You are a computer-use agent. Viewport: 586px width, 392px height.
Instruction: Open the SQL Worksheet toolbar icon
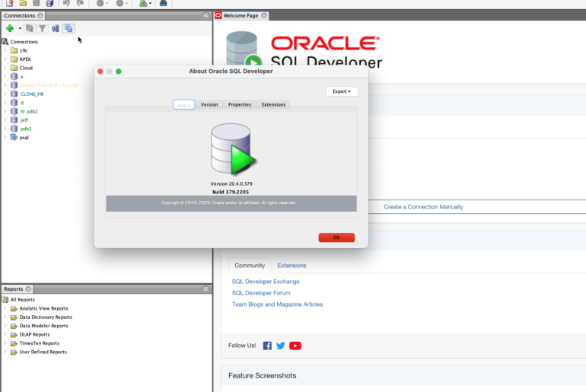coord(143,3)
